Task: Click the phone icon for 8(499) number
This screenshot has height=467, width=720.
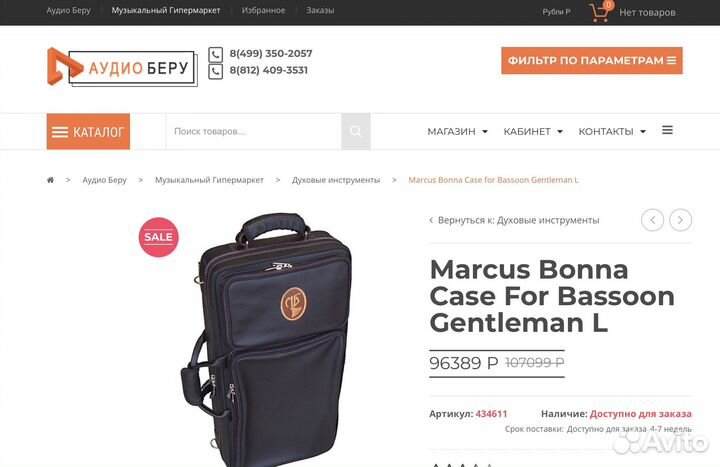Action: click(216, 54)
